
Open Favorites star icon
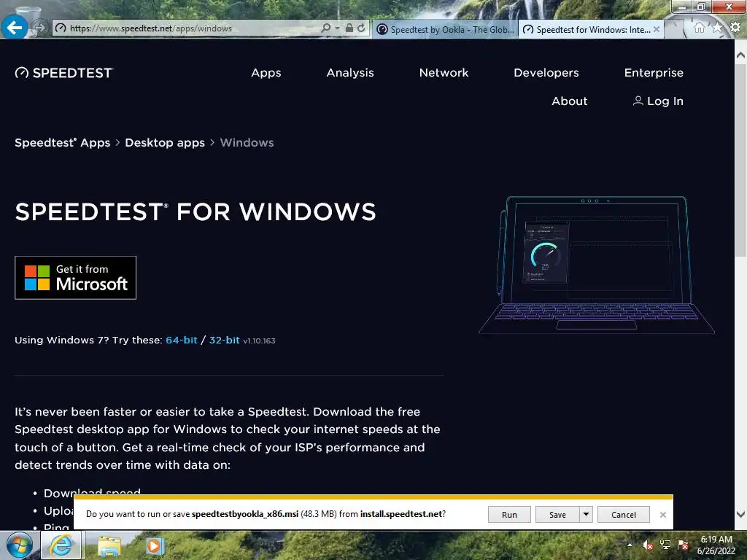click(x=717, y=28)
